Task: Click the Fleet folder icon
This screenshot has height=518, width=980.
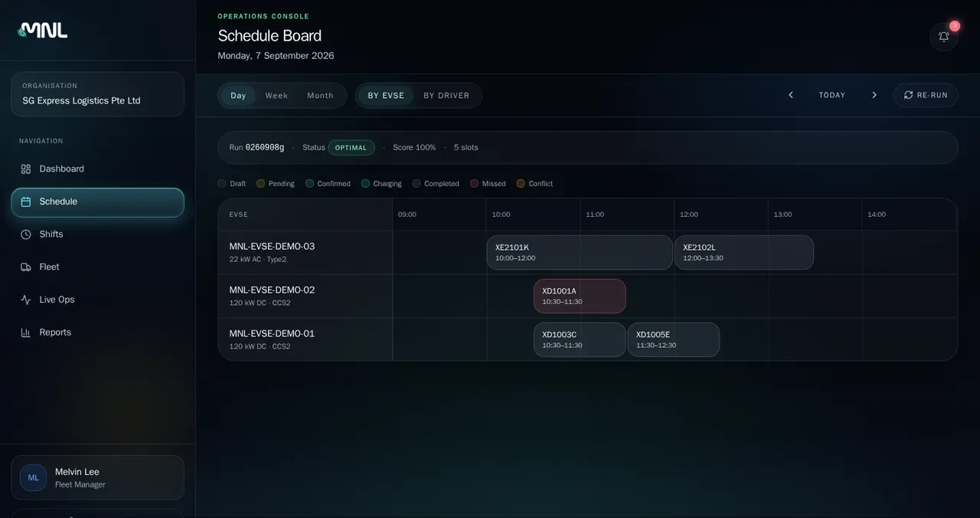Action: (26, 267)
